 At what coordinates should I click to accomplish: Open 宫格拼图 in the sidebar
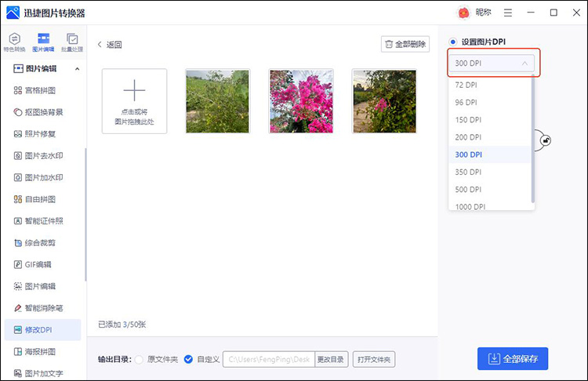(x=34, y=90)
